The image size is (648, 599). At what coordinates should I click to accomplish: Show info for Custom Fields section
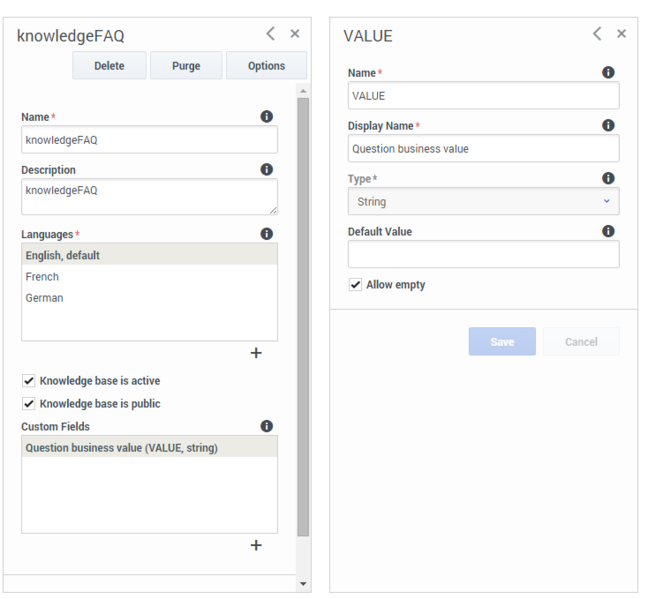[266, 426]
